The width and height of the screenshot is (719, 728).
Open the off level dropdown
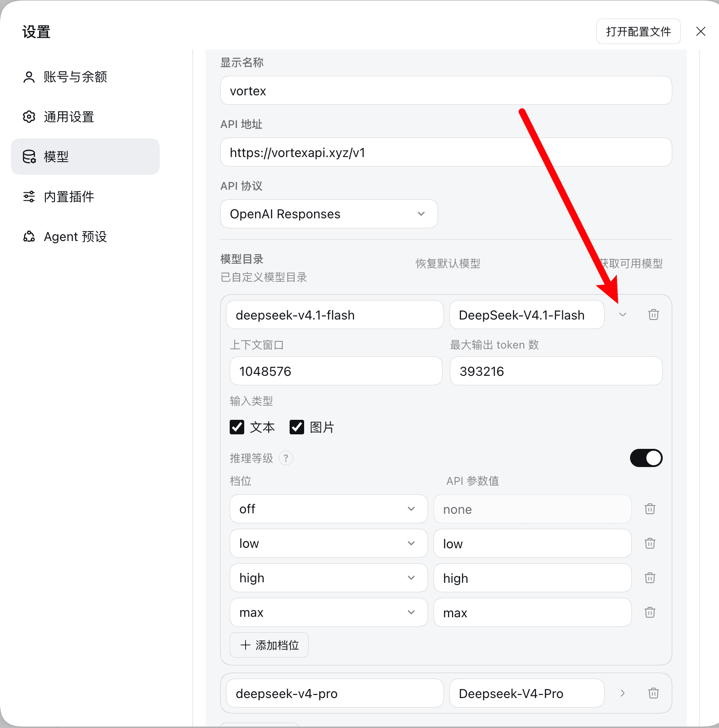point(329,509)
